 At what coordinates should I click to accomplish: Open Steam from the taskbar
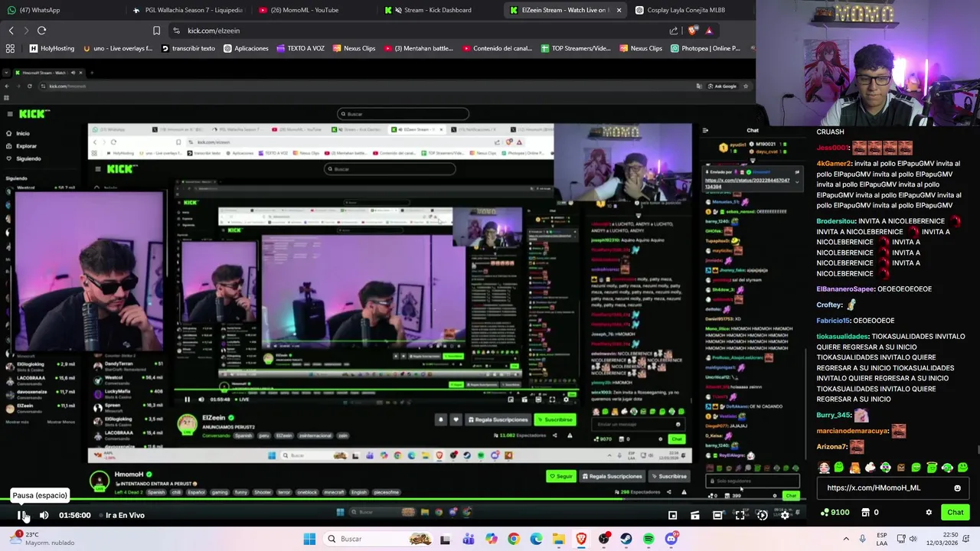click(626, 539)
